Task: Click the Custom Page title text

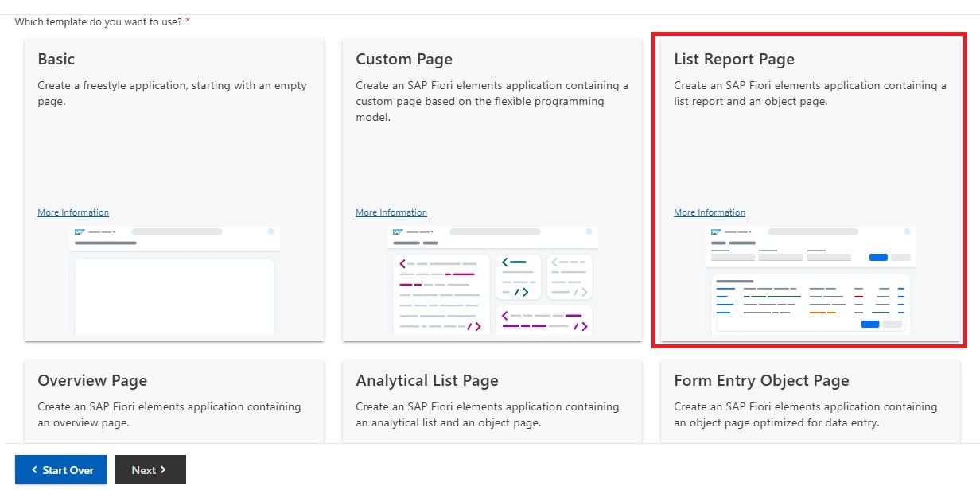Action: [403, 59]
